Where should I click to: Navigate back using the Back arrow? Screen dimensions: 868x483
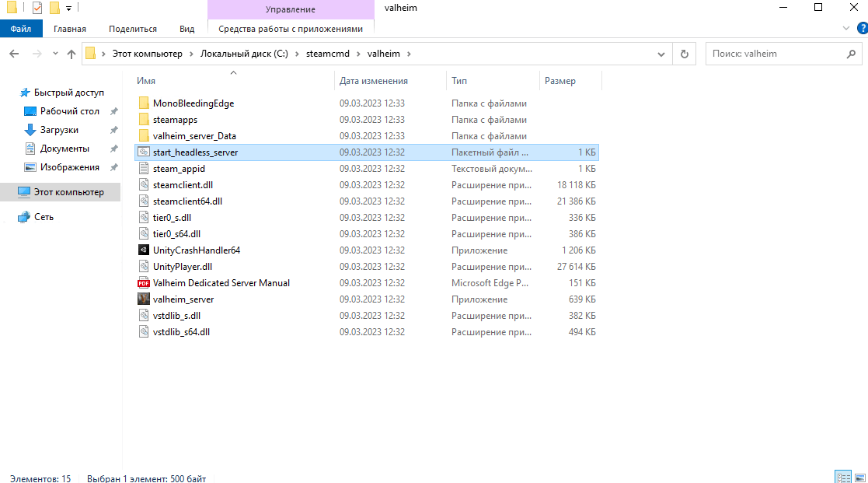tap(14, 54)
